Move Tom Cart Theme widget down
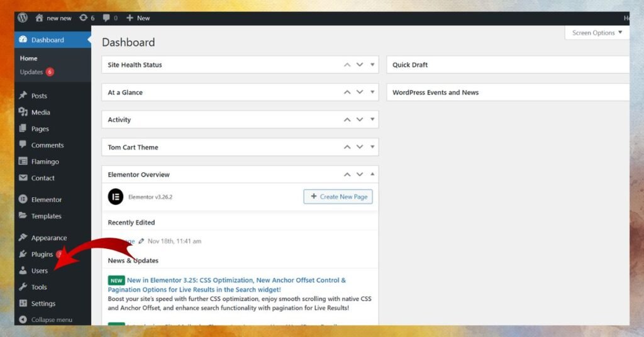Screen dimensions: 644x337 pos(360,147)
